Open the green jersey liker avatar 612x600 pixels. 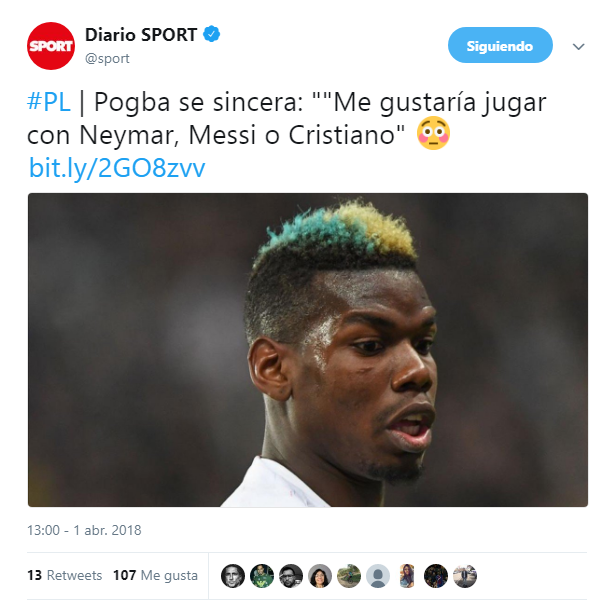coord(262,576)
